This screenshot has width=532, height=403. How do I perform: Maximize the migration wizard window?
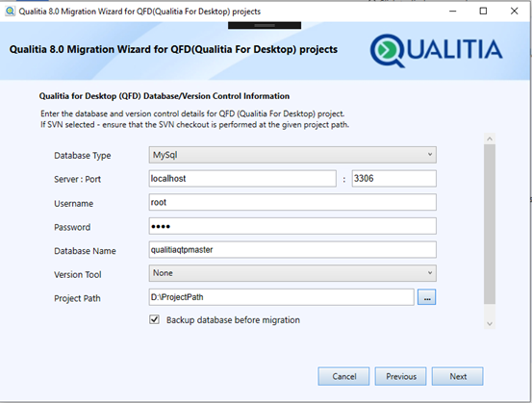pyautogui.click(x=483, y=12)
